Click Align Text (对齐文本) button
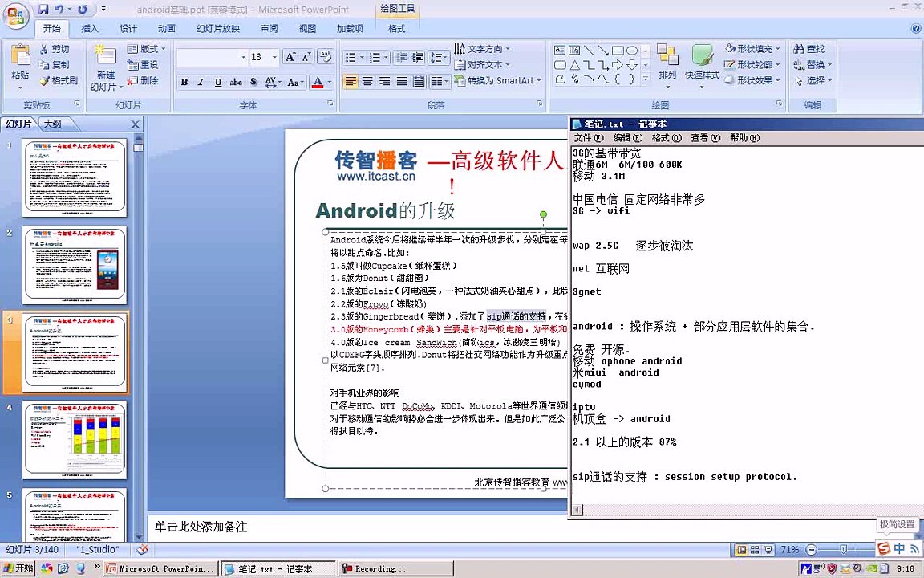This screenshot has height=578, width=924. [x=482, y=64]
